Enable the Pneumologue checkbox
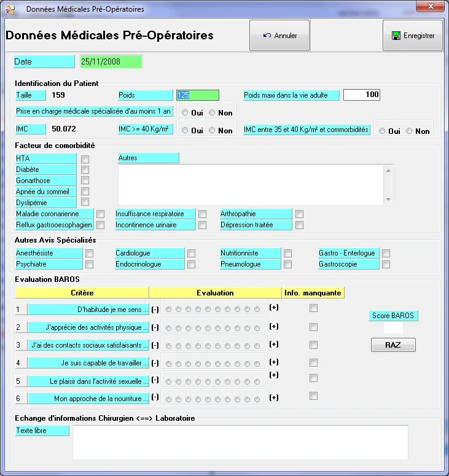The height and width of the screenshot is (476, 449). click(288, 265)
